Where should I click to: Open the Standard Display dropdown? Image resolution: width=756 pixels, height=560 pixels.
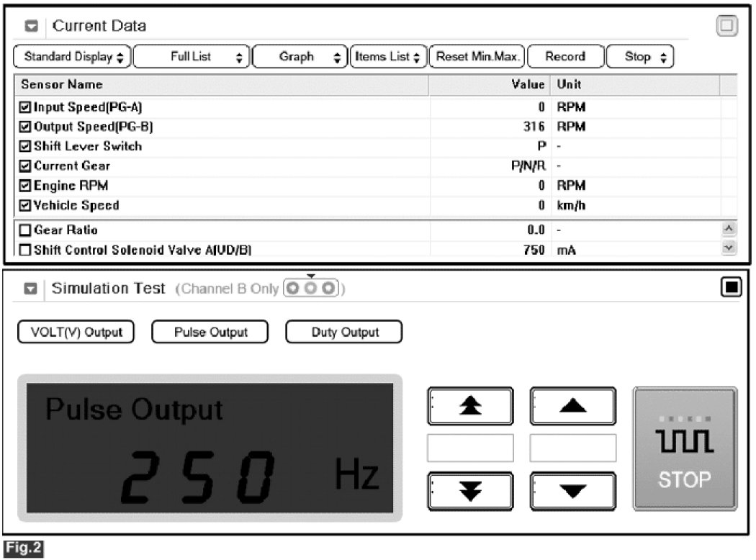[x=73, y=57]
